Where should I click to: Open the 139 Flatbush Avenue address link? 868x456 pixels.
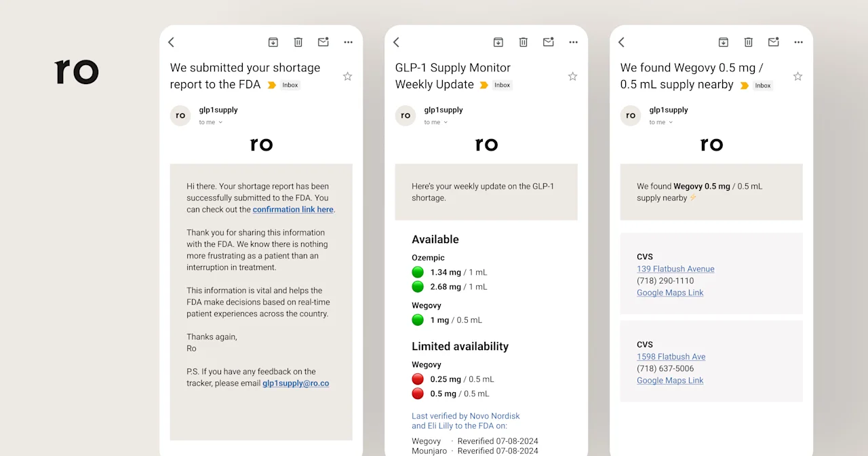click(x=675, y=269)
